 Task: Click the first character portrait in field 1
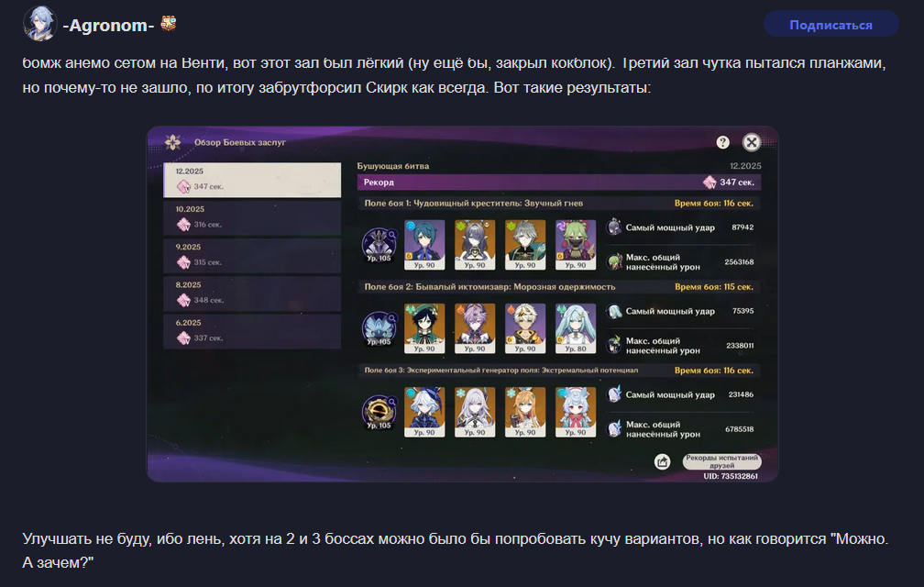[424, 245]
